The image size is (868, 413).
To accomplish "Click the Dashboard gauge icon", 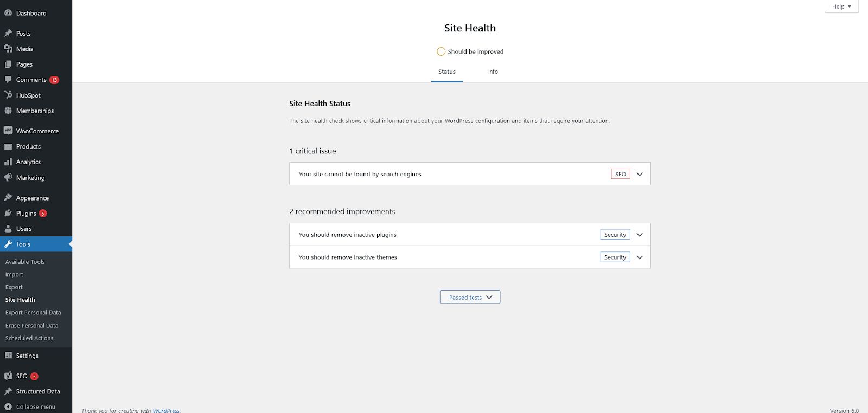I will pyautogui.click(x=8, y=13).
